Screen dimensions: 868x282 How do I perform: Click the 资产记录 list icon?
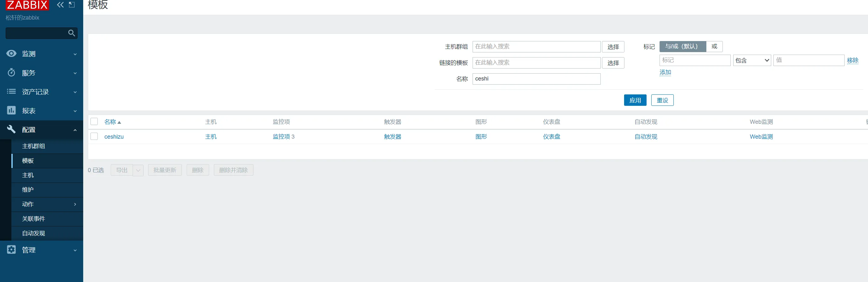click(11, 92)
